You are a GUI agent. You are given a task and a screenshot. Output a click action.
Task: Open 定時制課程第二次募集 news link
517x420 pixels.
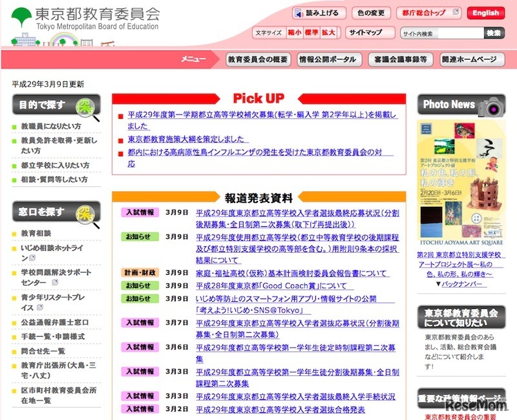click(296, 353)
